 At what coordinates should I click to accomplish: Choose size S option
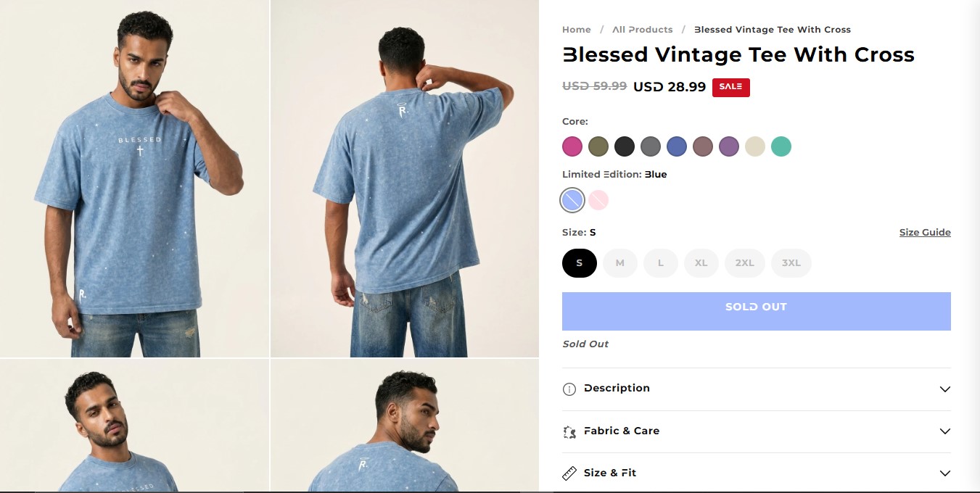click(x=580, y=263)
